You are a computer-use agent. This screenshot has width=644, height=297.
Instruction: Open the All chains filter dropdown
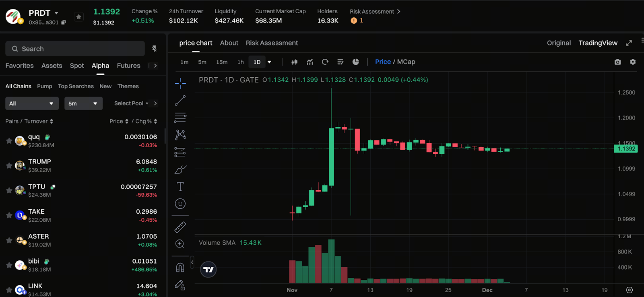[32, 103]
